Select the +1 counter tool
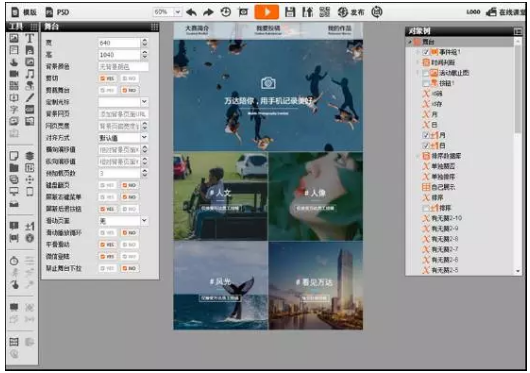The height and width of the screenshot is (373, 530). pos(30,226)
